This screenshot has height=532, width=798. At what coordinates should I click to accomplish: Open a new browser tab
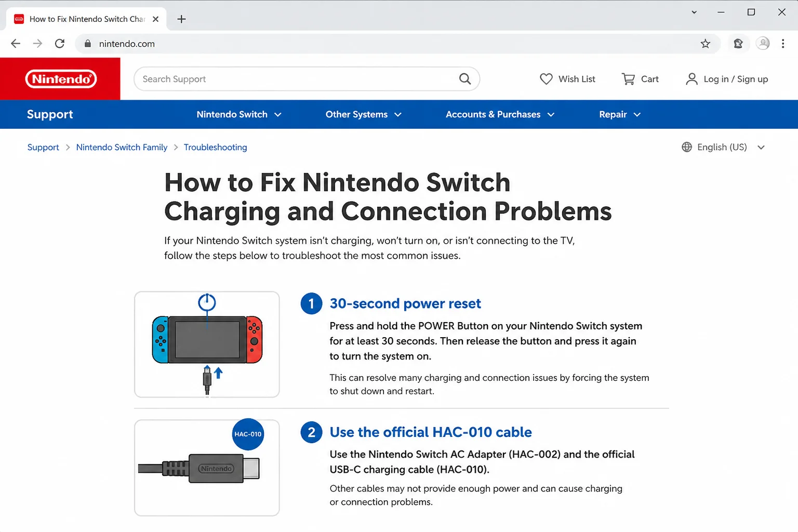click(181, 19)
